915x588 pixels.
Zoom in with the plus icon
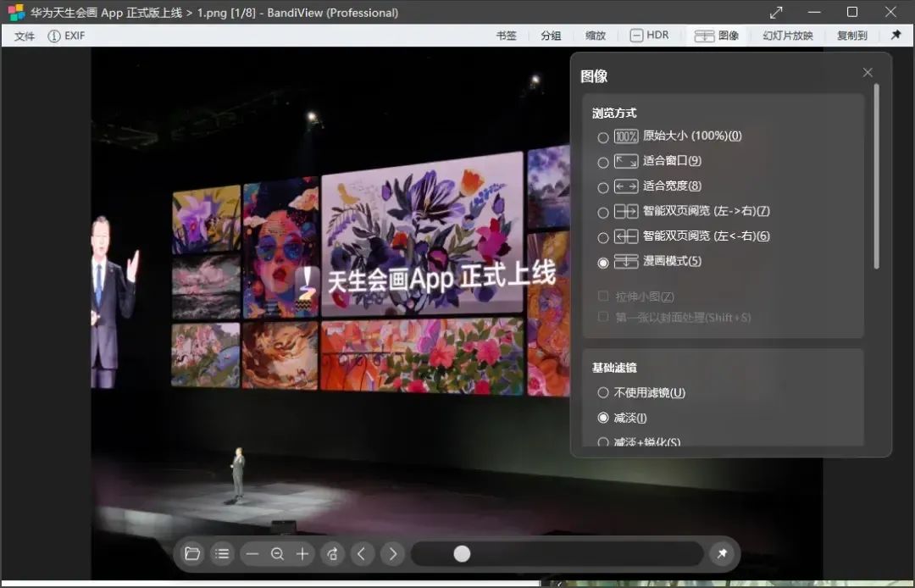click(x=302, y=553)
